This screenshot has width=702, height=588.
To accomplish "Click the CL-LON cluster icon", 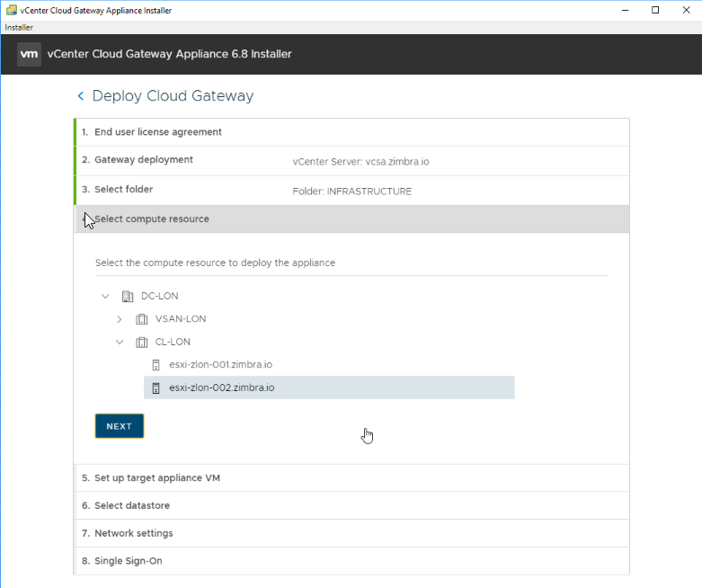I will (141, 343).
